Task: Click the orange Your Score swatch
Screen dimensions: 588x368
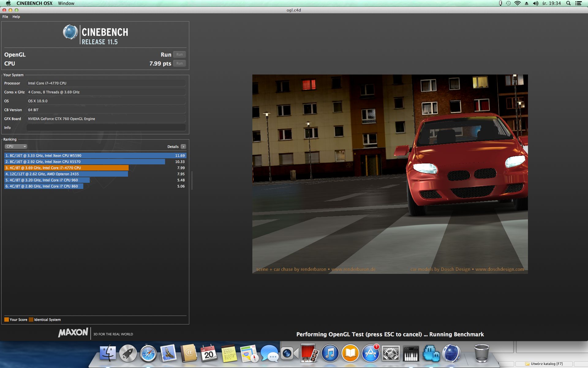Action: point(6,320)
